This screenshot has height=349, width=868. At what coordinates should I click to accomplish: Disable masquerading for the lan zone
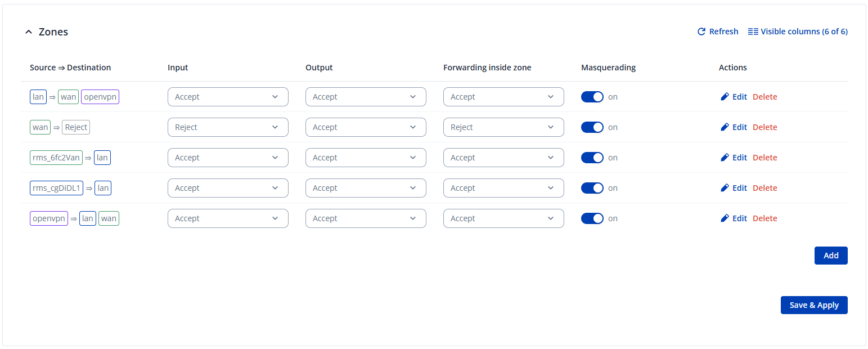point(592,97)
